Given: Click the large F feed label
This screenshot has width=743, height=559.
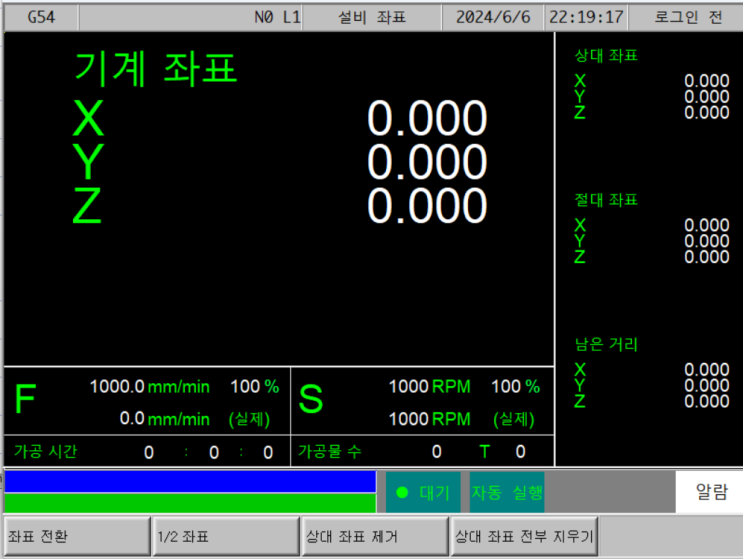Looking at the screenshot, I should click(x=25, y=399).
